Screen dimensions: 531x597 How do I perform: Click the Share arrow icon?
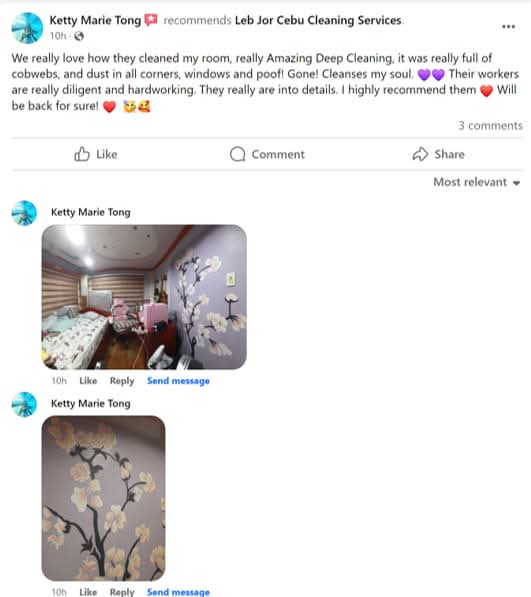coord(420,154)
